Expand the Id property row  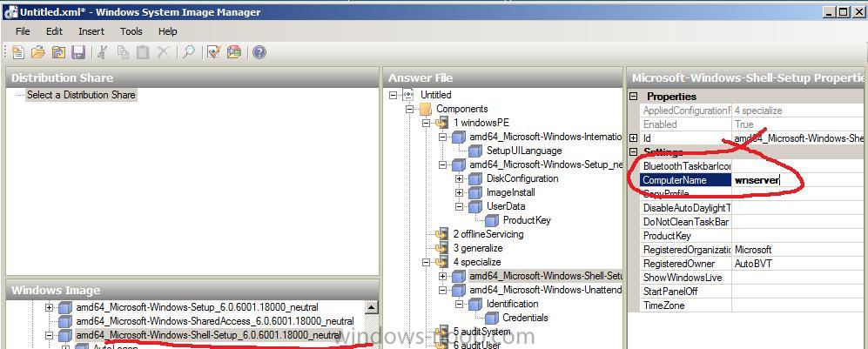tap(634, 138)
